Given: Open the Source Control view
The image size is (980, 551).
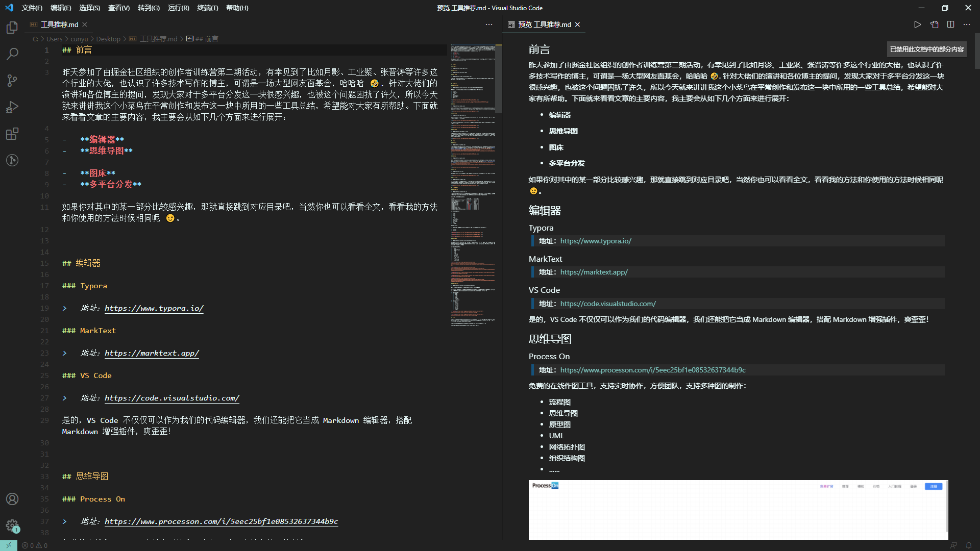Looking at the screenshot, I should click(x=12, y=81).
